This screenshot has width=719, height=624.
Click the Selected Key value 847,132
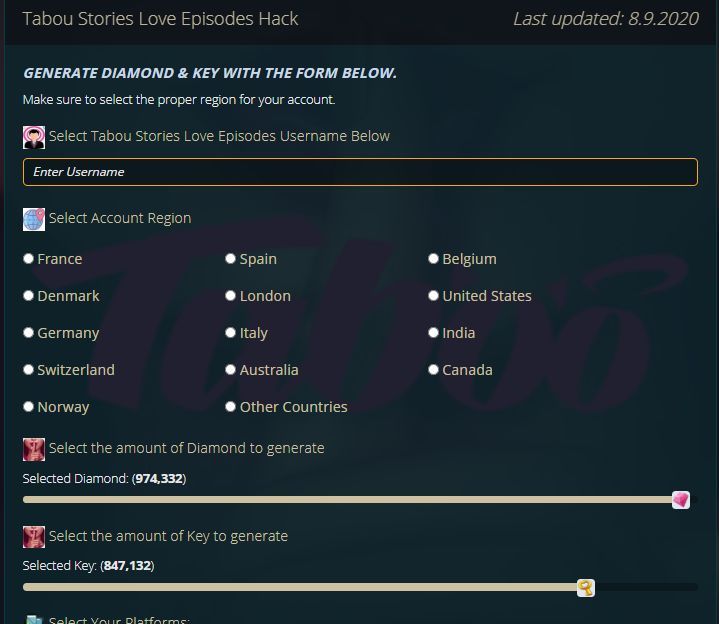[127, 566]
